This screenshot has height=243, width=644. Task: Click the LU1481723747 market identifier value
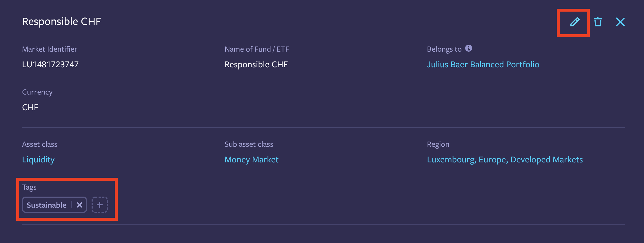50,64
